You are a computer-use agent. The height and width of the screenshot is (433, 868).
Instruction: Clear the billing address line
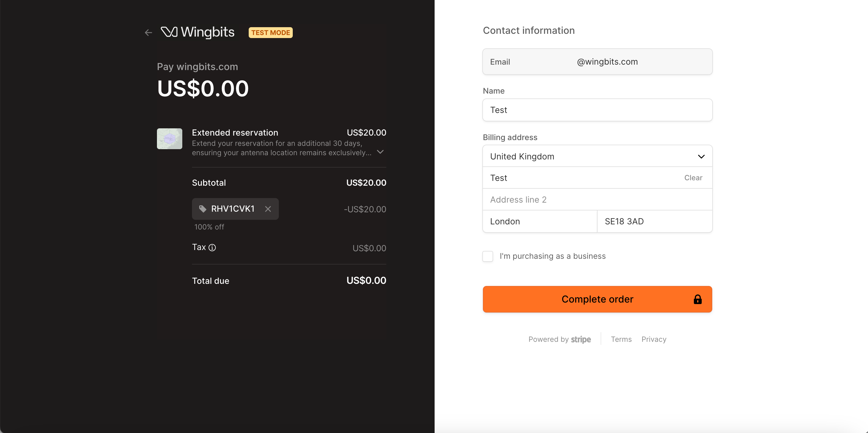point(693,178)
